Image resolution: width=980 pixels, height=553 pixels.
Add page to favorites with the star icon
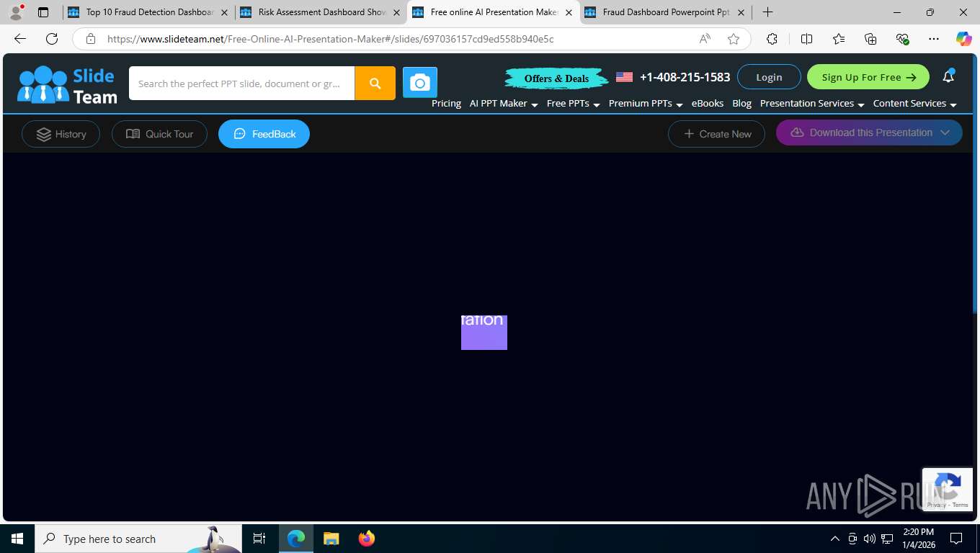[734, 39]
